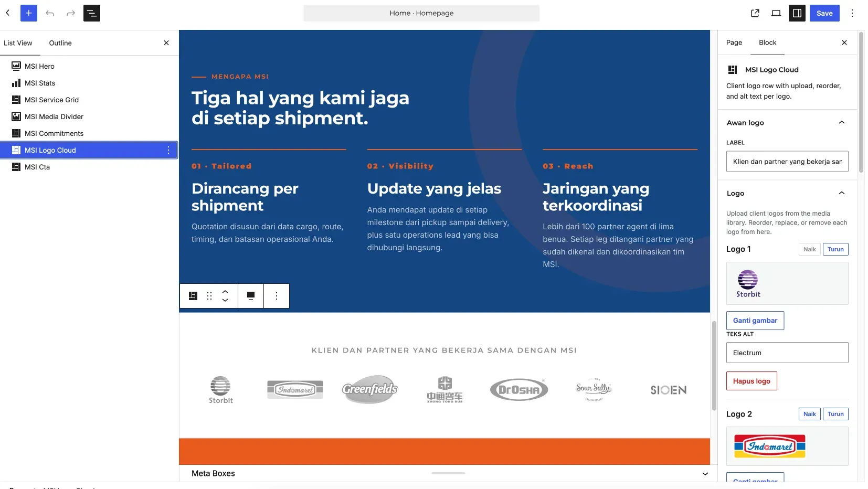Click the Dr.Osha logo on the canvas
The width and height of the screenshot is (868, 489).
(x=519, y=389)
